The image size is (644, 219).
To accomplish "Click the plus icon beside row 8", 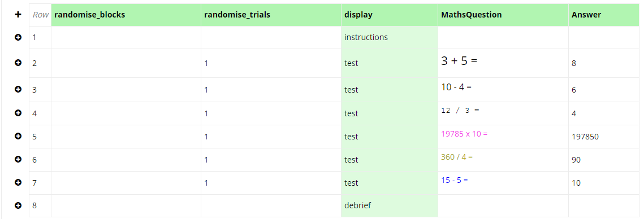I will point(18,205).
